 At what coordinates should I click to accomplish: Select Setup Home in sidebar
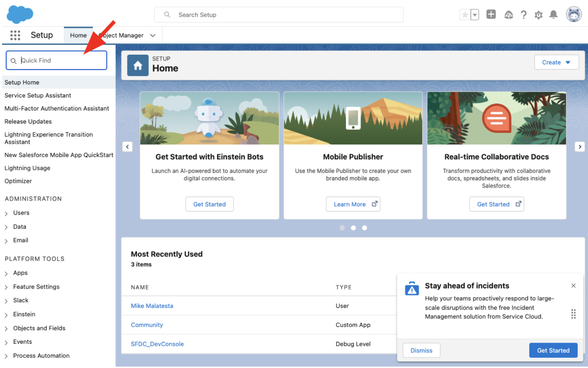pyautogui.click(x=59, y=82)
